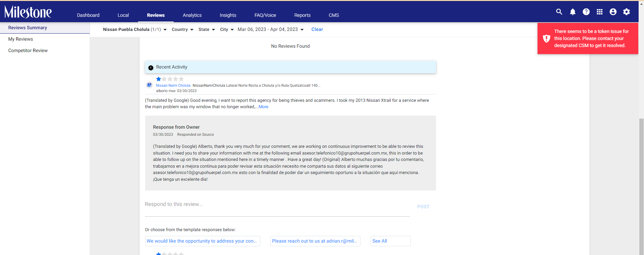Expand the Country filter dropdown
Screen dimensions: 644x255
click(182, 30)
